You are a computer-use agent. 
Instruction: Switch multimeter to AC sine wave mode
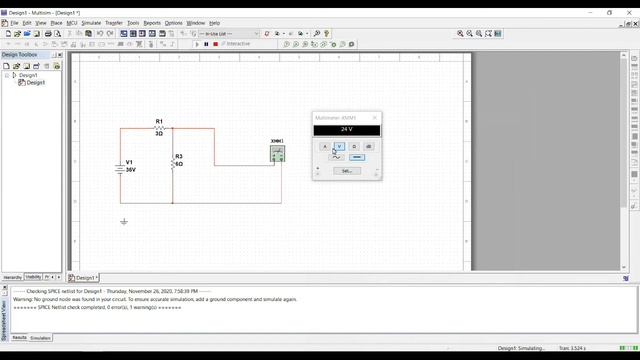336,157
